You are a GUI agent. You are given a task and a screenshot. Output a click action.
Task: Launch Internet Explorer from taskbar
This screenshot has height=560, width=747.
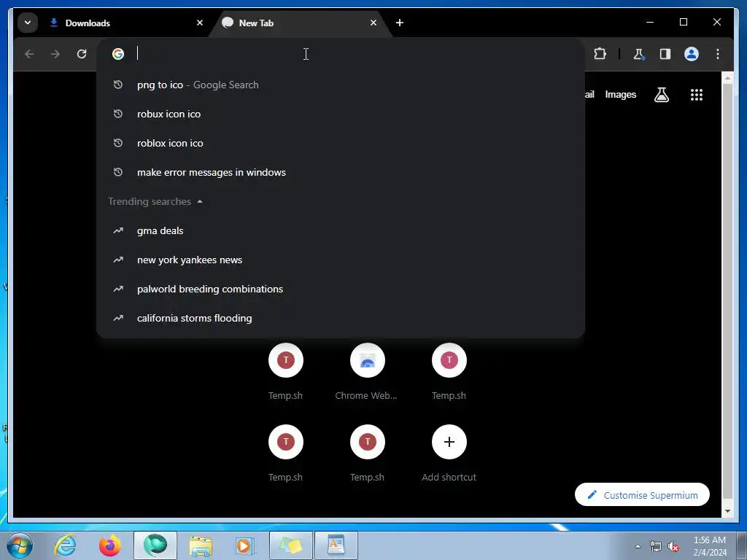[65, 545]
